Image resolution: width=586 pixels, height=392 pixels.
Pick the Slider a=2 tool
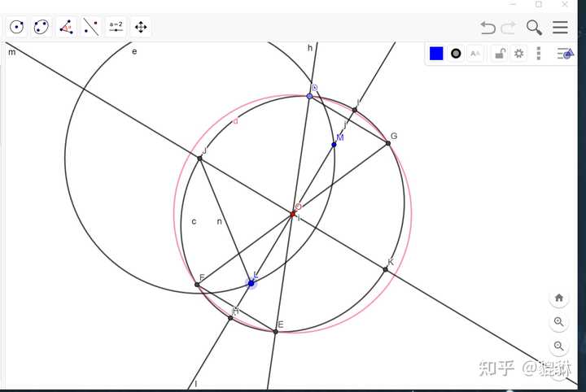click(x=116, y=28)
